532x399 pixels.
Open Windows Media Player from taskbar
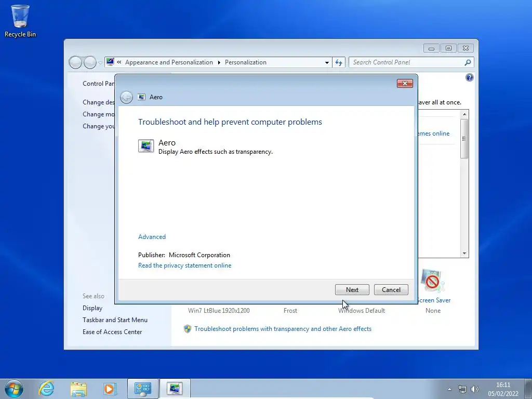coord(110,389)
